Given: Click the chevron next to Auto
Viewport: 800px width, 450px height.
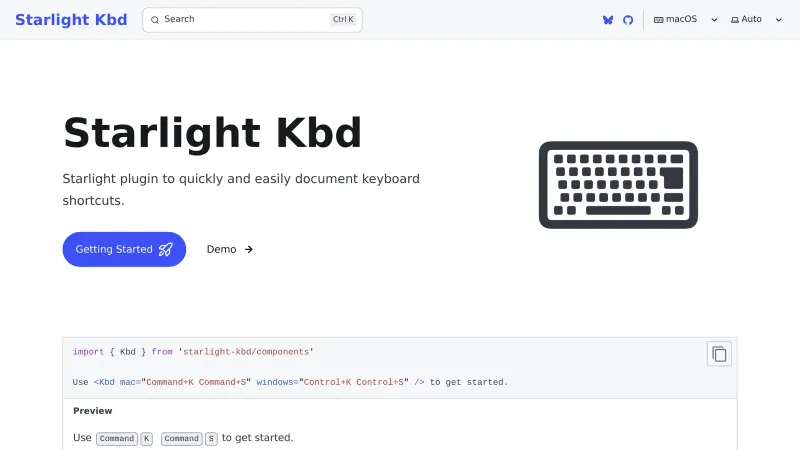Looking at the screenshot, I should (778, 20).
